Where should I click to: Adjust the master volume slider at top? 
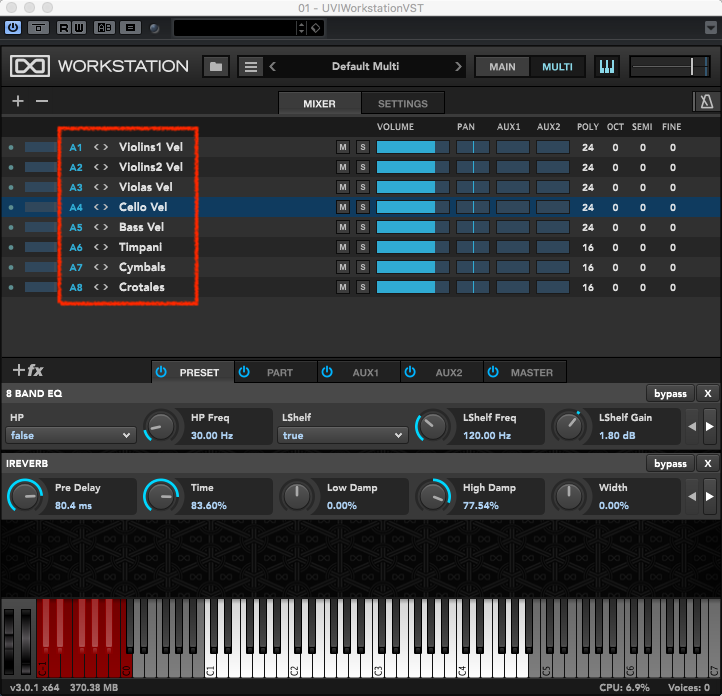click(670, 67)
